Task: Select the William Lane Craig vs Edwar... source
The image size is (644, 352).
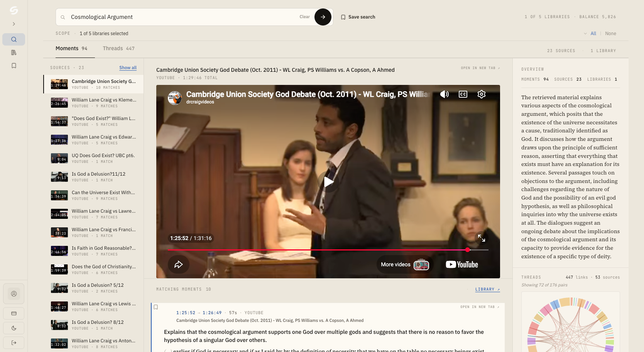Action: [93, 140]
